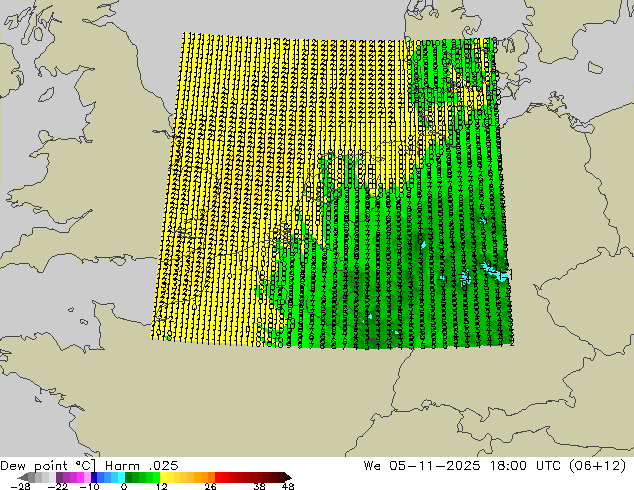634x490 pixels.
Task: Click the '-28' legend label
Action: [20, 486]
